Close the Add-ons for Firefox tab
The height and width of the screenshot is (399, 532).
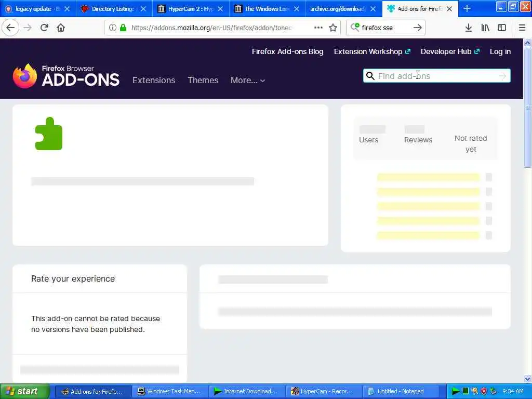(x=449, y=9)
